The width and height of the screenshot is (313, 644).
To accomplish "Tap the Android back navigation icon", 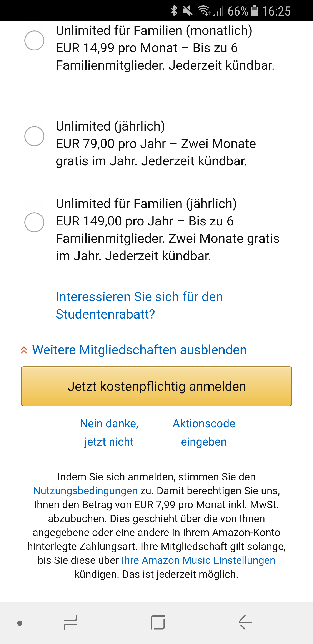I will pyautogui.click(x=245, y=622).
